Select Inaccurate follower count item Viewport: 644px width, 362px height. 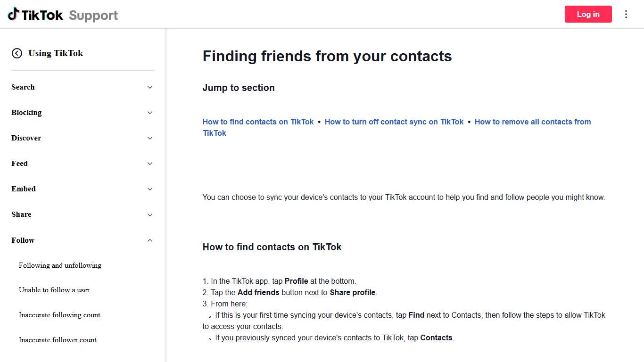click(58, 340)
